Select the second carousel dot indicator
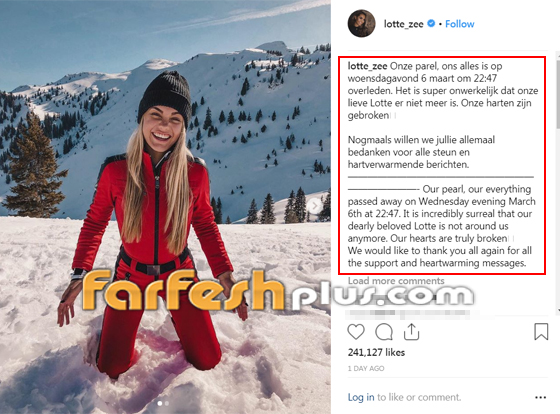The image size is (560, 414). pyautogui.click(x=167, y=403)
